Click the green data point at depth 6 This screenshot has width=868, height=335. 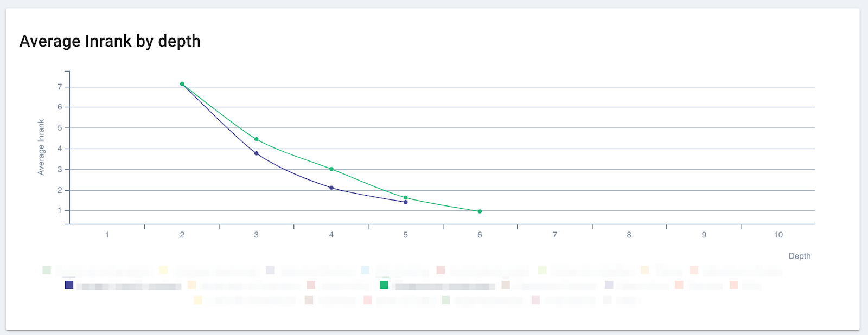(480, 211)
